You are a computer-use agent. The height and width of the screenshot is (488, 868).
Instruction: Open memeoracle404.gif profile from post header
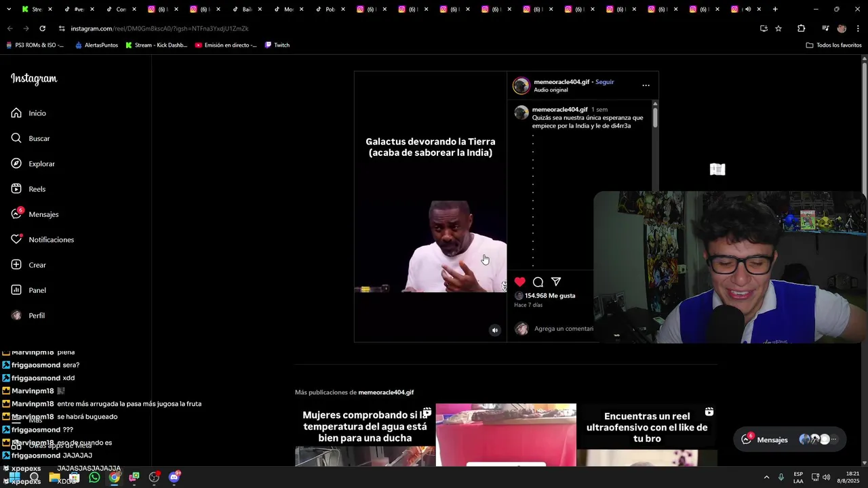point(561,82)
